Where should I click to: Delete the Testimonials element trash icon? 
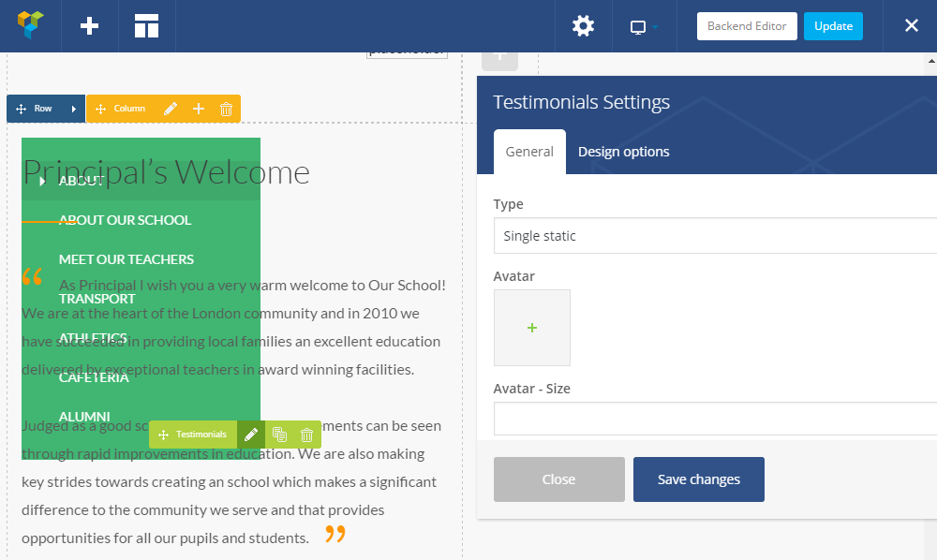tap(305, 434)
